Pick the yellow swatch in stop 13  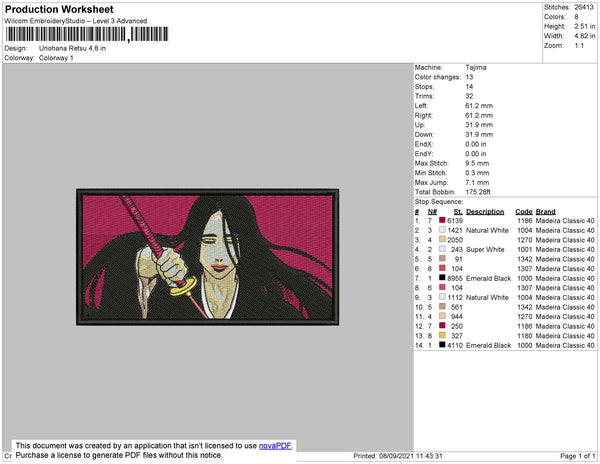pyautogui.click(x=442, y=335)
